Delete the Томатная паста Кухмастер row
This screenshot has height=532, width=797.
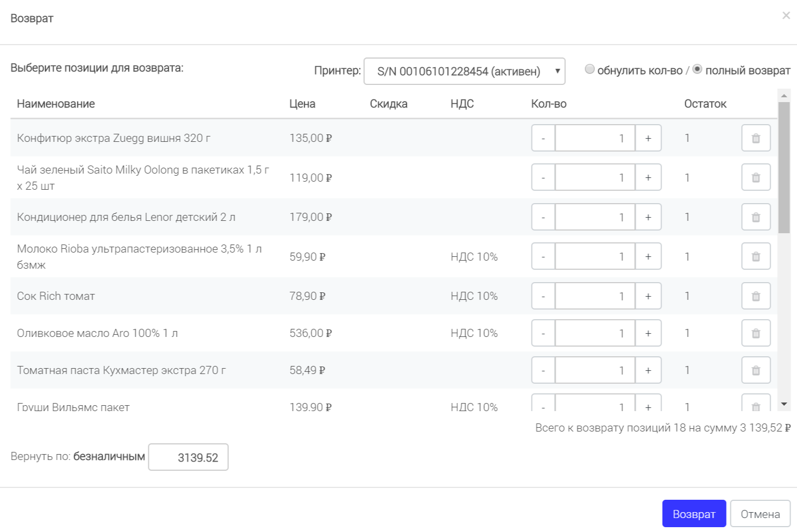pyautogui.click(x=756, y=370)
